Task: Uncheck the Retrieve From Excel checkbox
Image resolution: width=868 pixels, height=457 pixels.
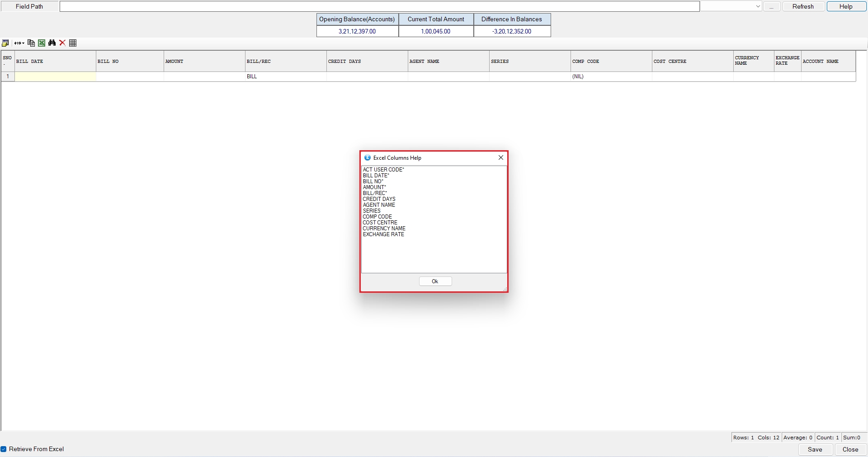Action: coord(4,449)
